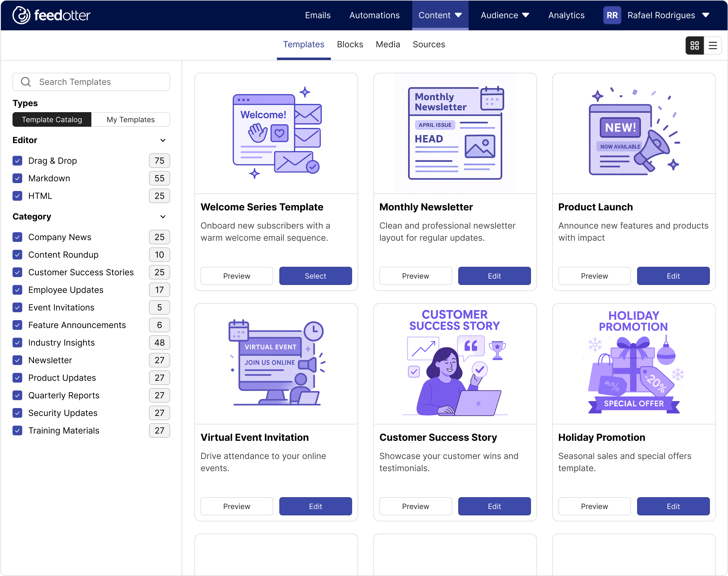Toggle the Content Roundup category checkbox

point(18,255)
